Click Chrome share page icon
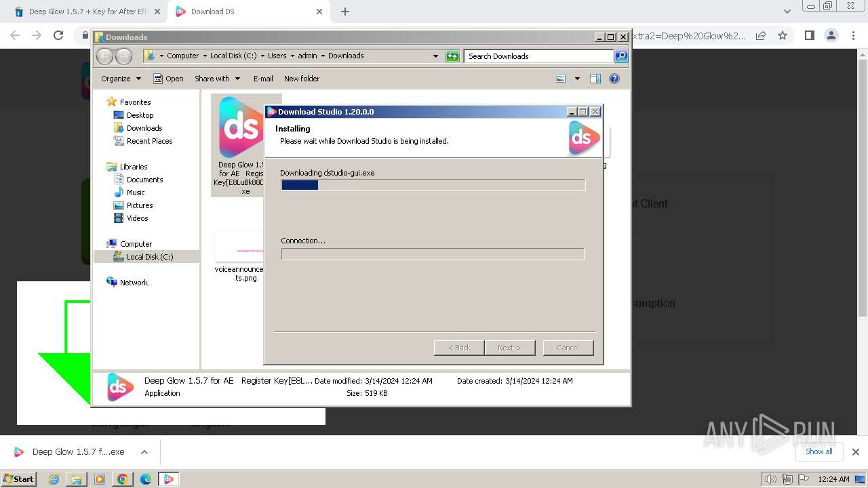The height and width of the screenshot is (488, 868). [761, 35]
